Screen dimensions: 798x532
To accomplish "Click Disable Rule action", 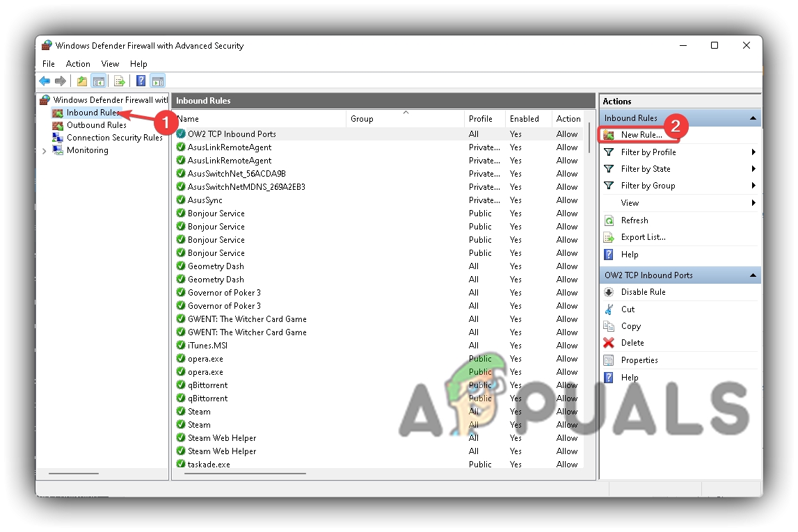I will point(644,292).
